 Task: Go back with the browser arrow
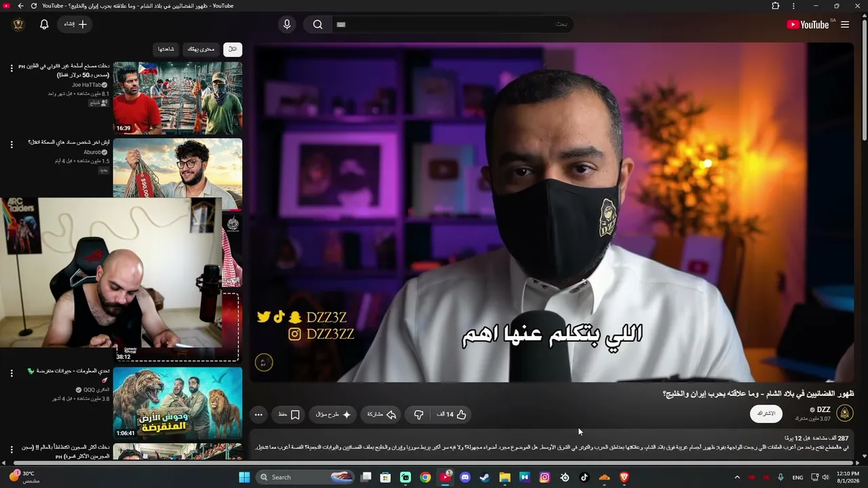pos(20,6)
